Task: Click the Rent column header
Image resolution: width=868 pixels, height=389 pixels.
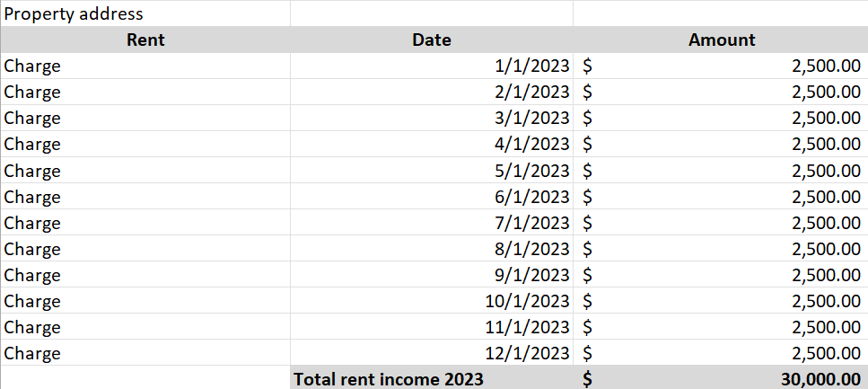Action: coord(145,40)
